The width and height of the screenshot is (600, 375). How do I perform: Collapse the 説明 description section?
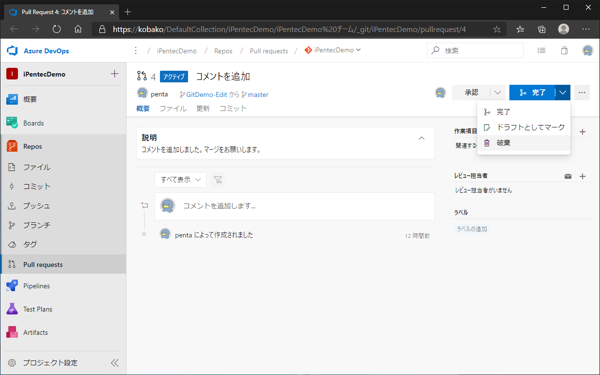click(x=421, y=138)
